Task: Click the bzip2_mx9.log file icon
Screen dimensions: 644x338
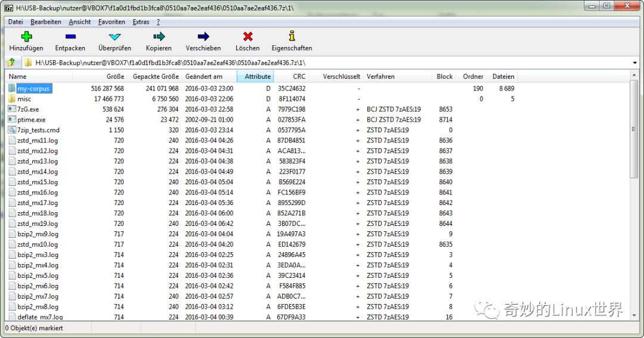Action: tap(12, 234)
